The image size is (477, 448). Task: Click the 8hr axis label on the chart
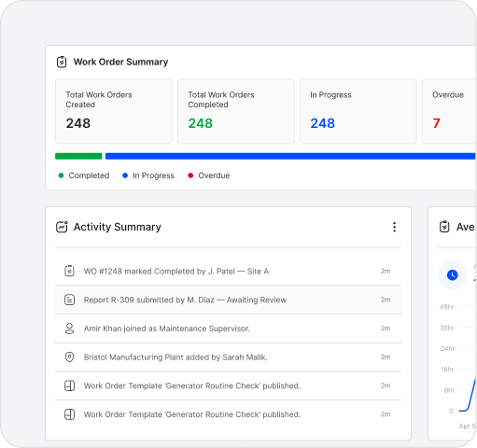449,390
